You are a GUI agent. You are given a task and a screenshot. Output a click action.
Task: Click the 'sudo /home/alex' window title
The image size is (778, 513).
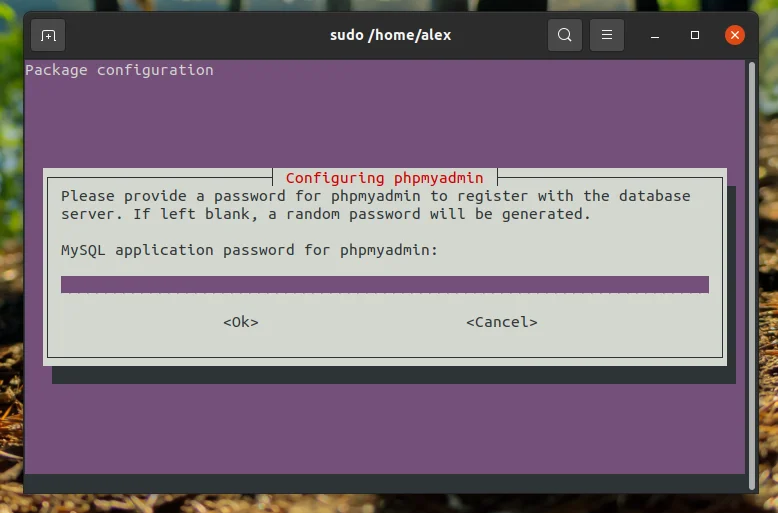pyautogui.click(x=390, y=35)
